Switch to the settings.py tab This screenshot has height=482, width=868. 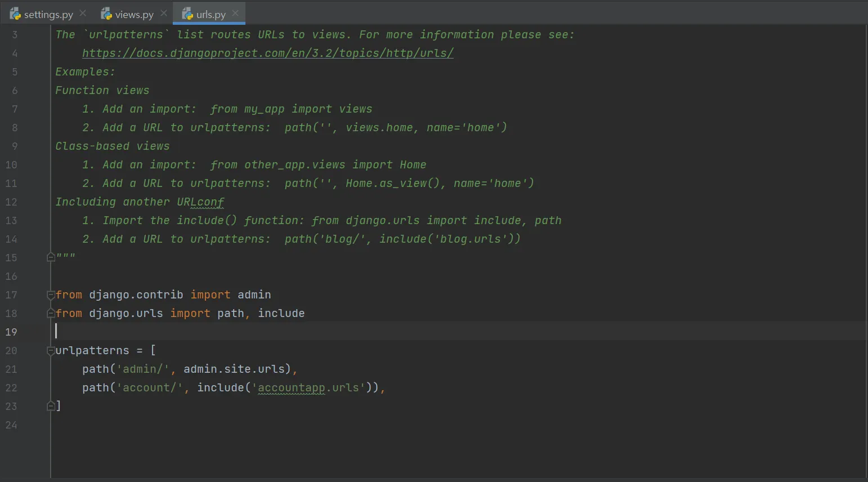48,14
